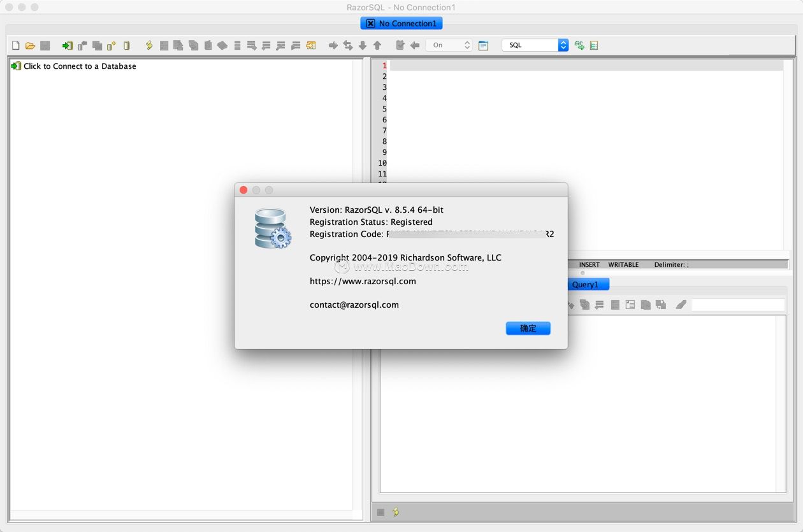Click the results toolbar search field
This screenshot has height=532, width=803.
(x=738, y=305)
